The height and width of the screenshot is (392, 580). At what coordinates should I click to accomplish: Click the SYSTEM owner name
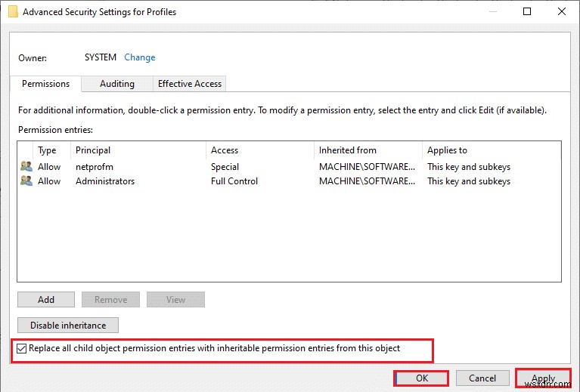(x=101, y=57)
